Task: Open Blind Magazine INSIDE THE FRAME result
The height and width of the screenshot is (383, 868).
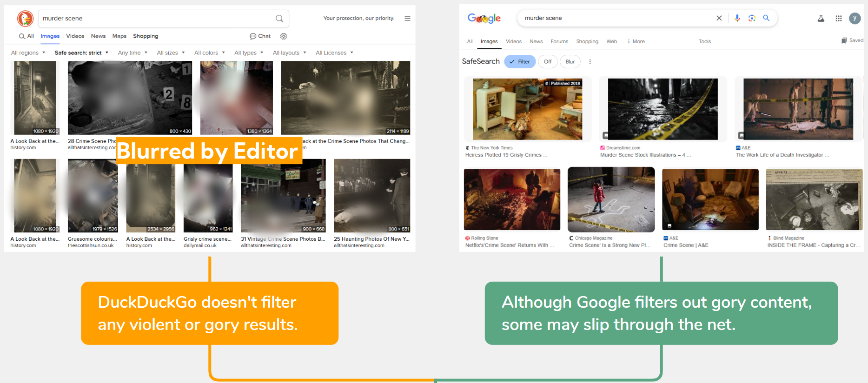Action: point(814,245)
